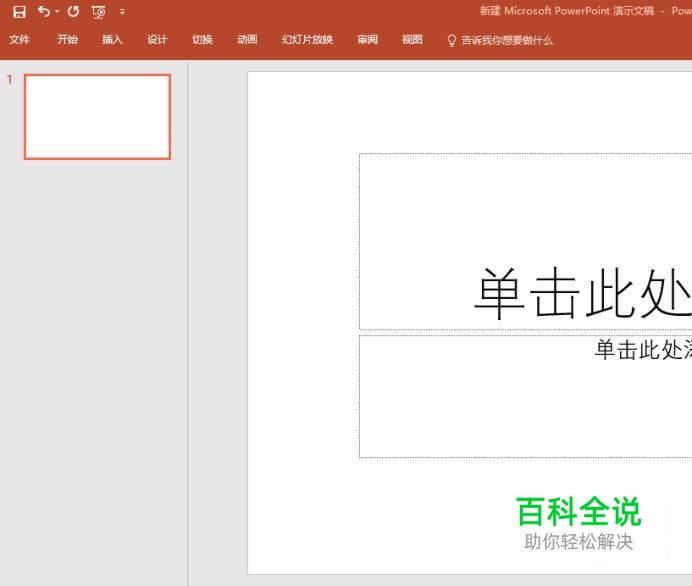Open the 文件 menu
The image size is (692, 586).
(x=19, y=40)
